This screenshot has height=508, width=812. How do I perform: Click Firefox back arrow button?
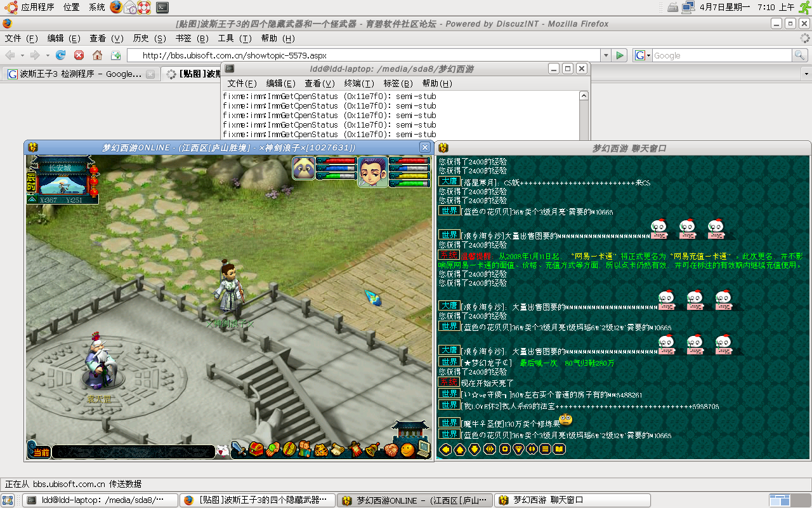[x=10, y=55]
